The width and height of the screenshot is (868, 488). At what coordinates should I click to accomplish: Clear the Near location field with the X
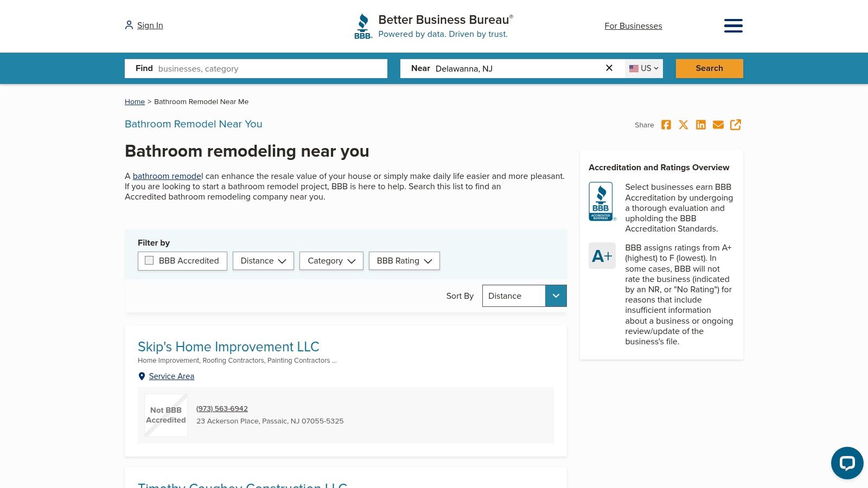[609, 68]
